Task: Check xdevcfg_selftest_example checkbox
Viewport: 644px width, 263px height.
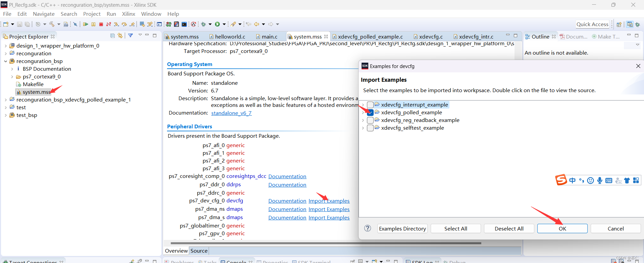Action: 370,128
